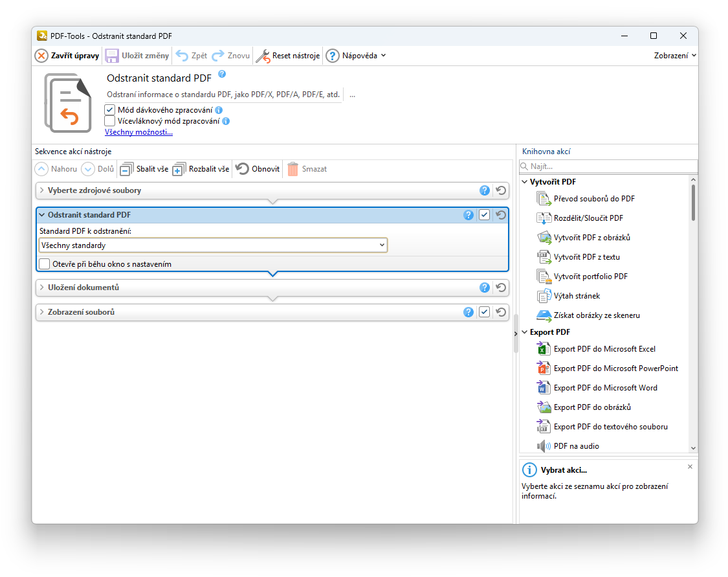Click Uložit změny floppy disk icon

tap(112, 56)
